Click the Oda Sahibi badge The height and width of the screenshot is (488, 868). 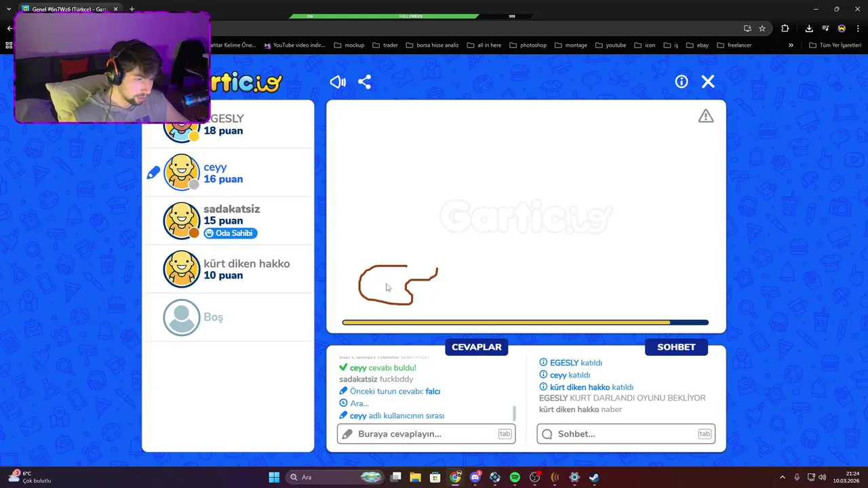click(231, 233)
